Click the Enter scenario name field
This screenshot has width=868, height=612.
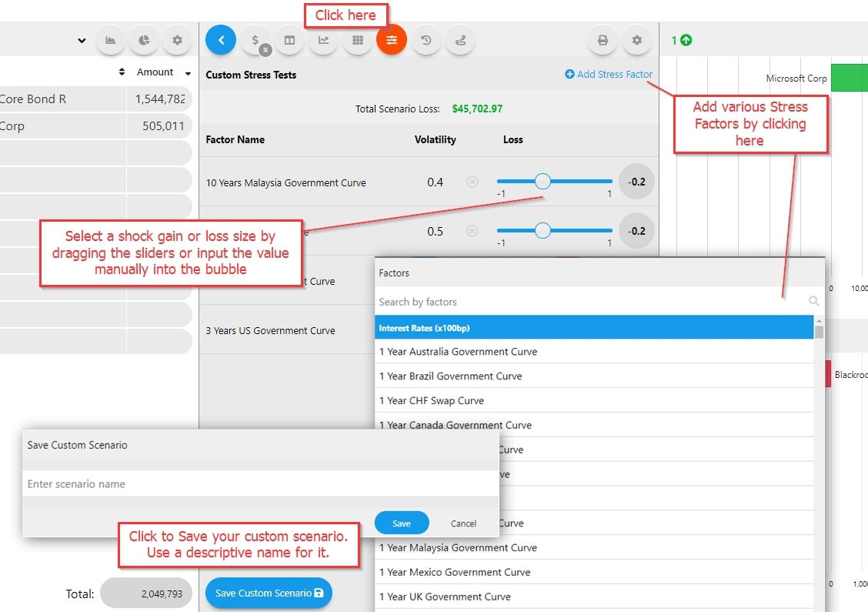260,484
